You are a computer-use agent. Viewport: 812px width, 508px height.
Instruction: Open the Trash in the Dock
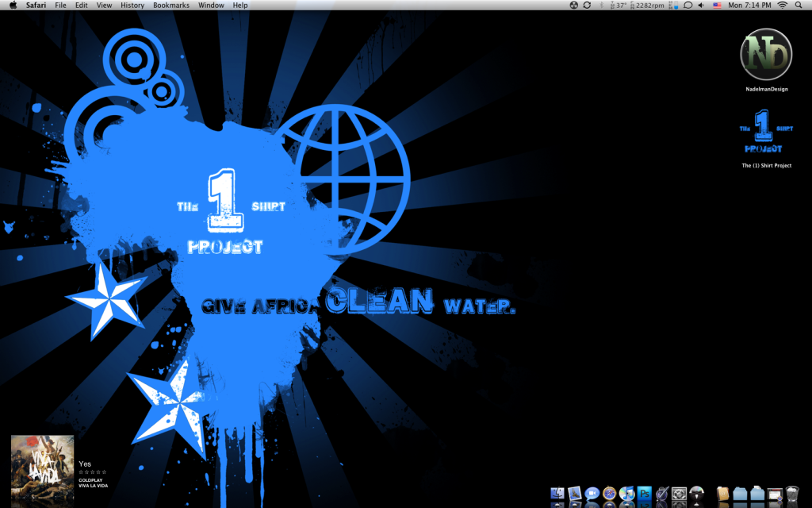click(x=792, y=493)
